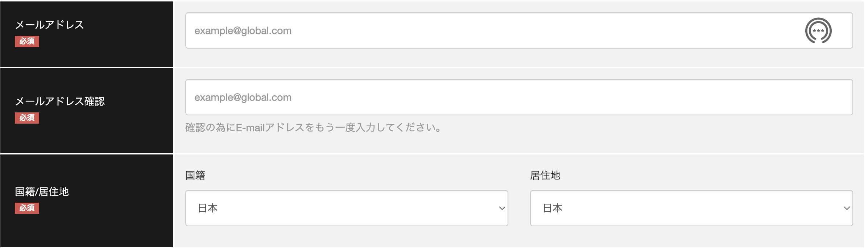Click the メールアドレス row label
The width and height of the screenshot is (868, 248).
pyautogui.click(x=50, y=25)
